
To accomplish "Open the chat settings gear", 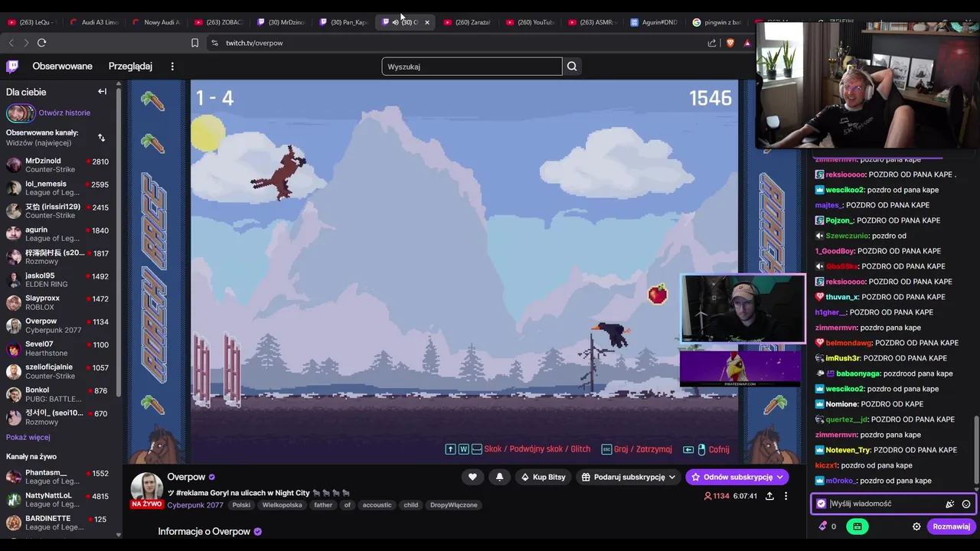I will [916, 527].
